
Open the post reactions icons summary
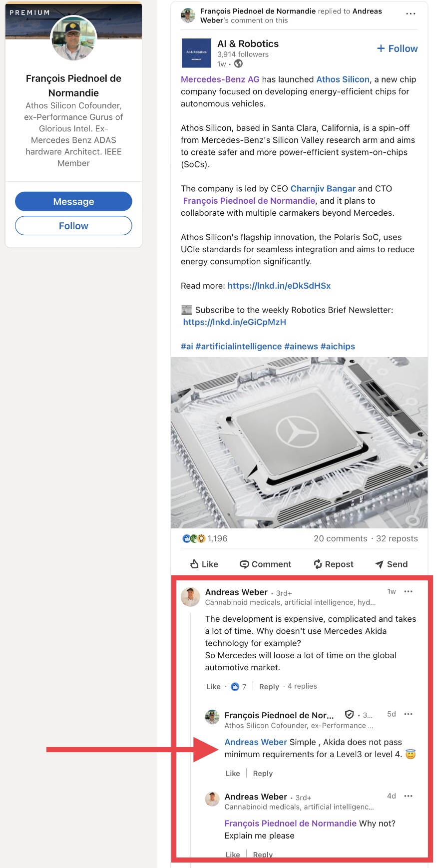[x=194, y=538]
